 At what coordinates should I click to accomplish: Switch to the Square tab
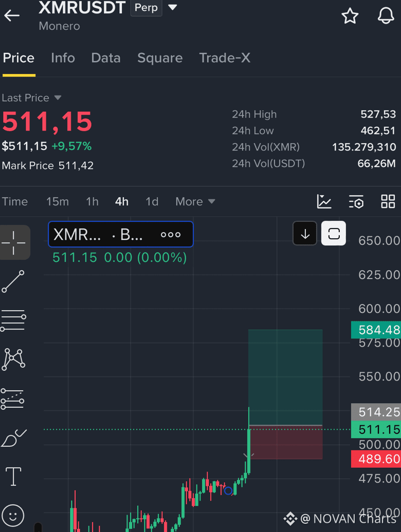click(160, 58)
